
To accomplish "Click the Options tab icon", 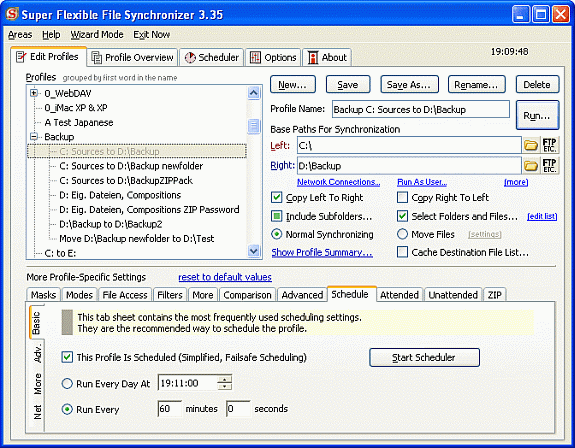I will (255, 58).
